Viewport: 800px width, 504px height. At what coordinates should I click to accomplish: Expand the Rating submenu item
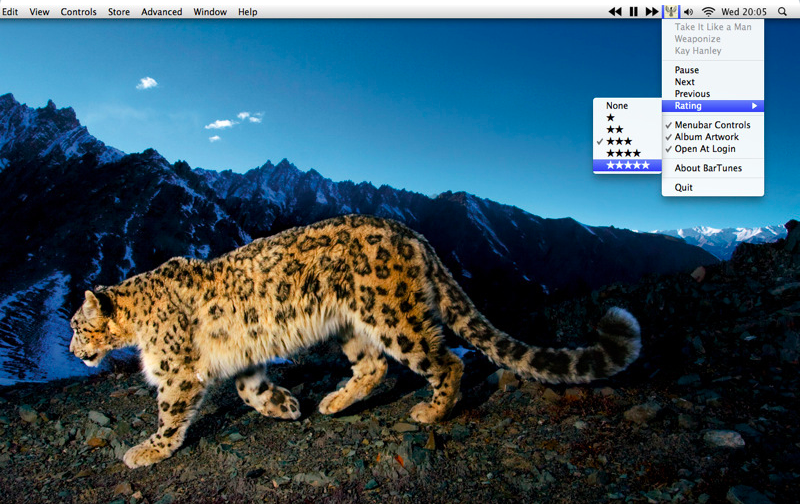713,106
